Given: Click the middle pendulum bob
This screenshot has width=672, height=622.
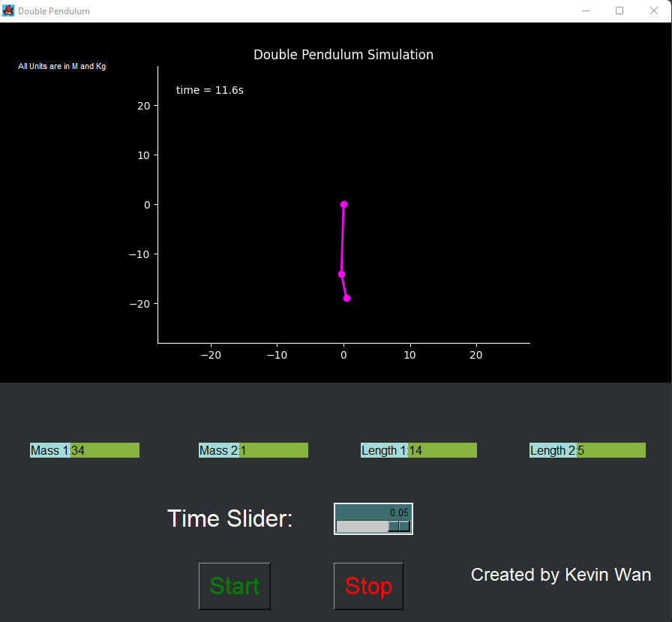Looking at the screenshot, I should pos(341,274).
